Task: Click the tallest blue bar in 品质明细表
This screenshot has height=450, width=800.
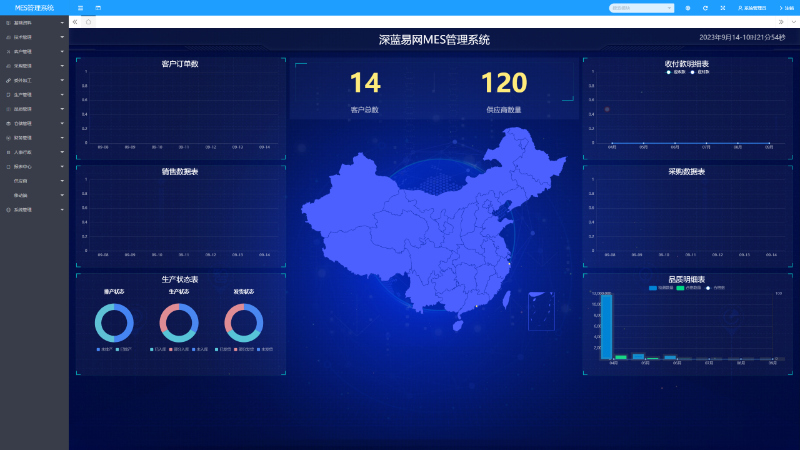Action: coord(606,327)
